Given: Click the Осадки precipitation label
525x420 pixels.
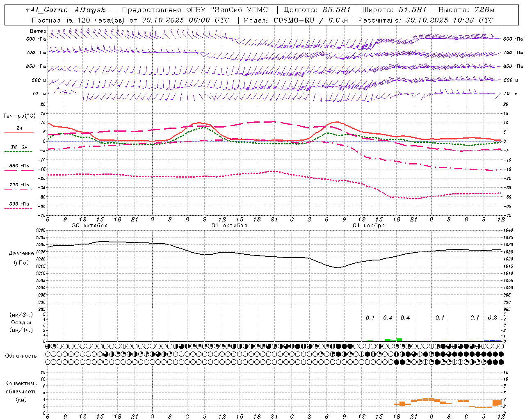Looking at the screenshot, I should pyautogui.click(x=21, y=322).
